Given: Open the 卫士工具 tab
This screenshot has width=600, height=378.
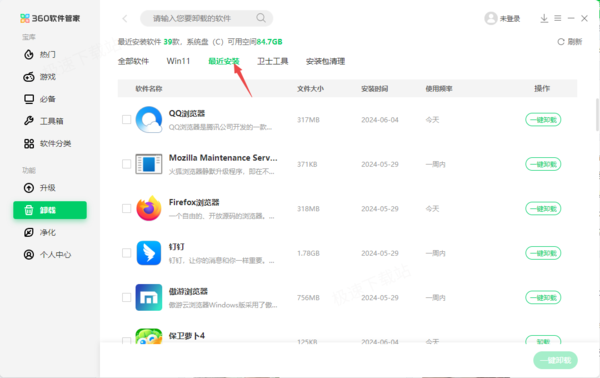Looking at the screenshot, I should click(273, 61).
